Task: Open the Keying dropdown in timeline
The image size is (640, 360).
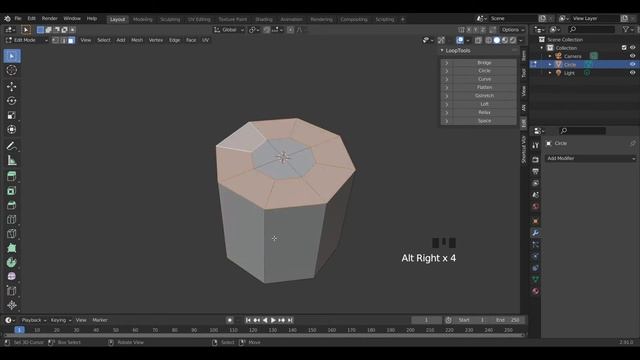Action: 61,320
